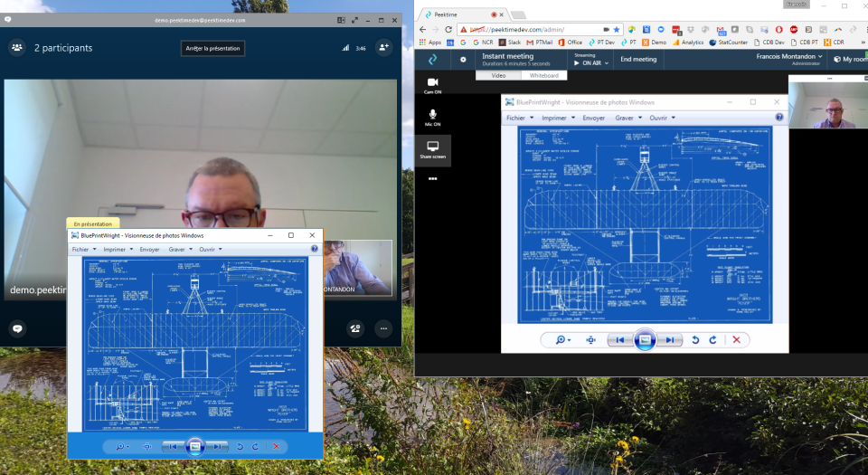
Task: Open zoom magnifier in presented Photo Viewer
Action: point(122,447)
